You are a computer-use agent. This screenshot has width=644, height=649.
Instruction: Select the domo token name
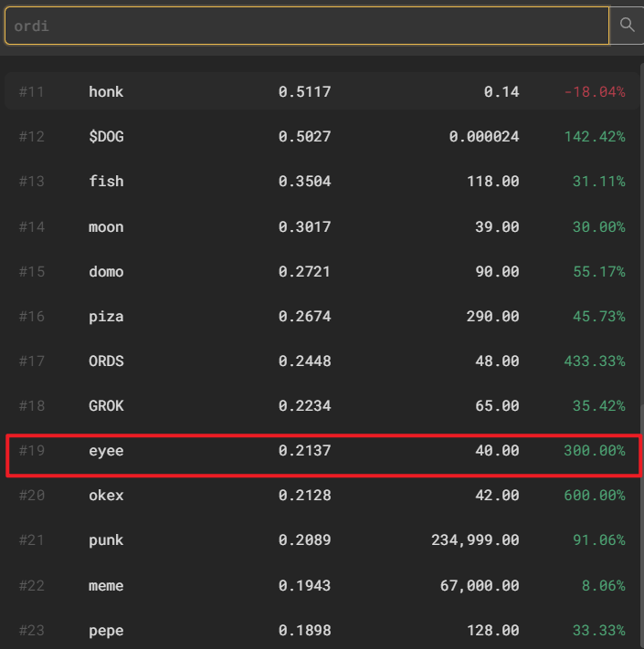click(106, 271)
